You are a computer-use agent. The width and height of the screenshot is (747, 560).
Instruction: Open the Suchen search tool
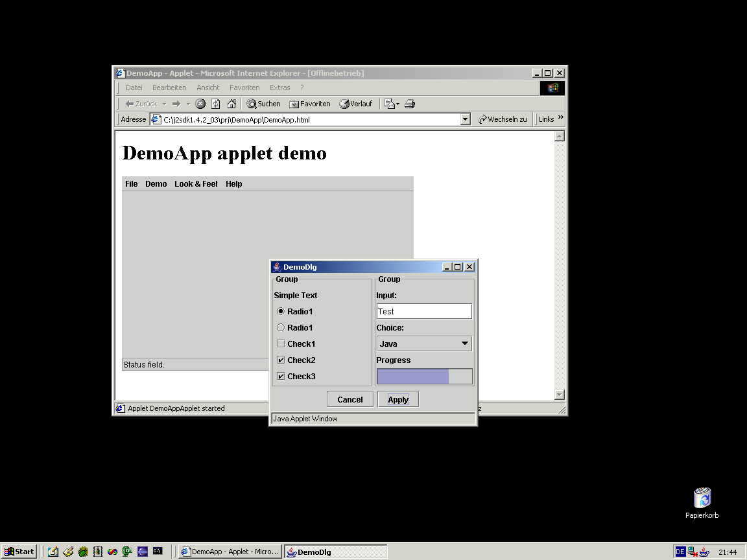[x=263, y=104]
